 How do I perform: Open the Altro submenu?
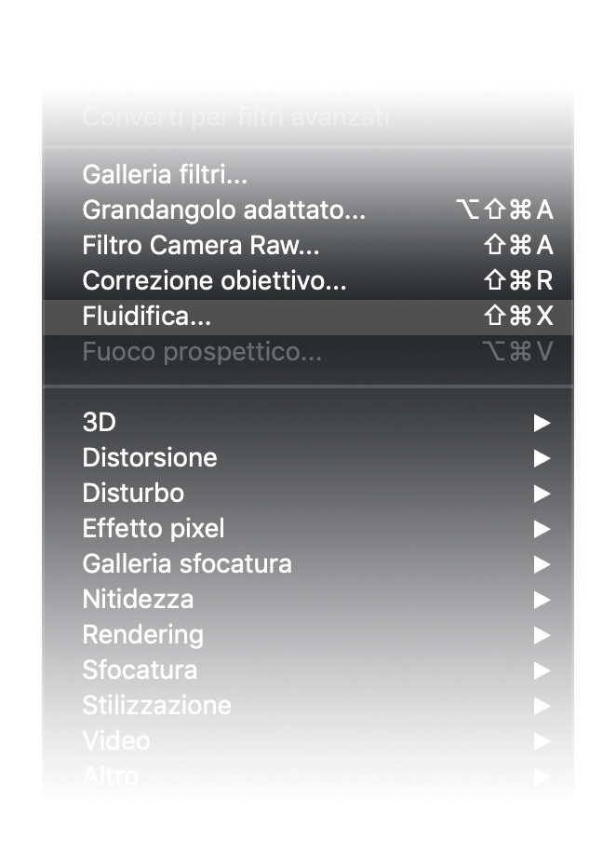click(111, 775)
